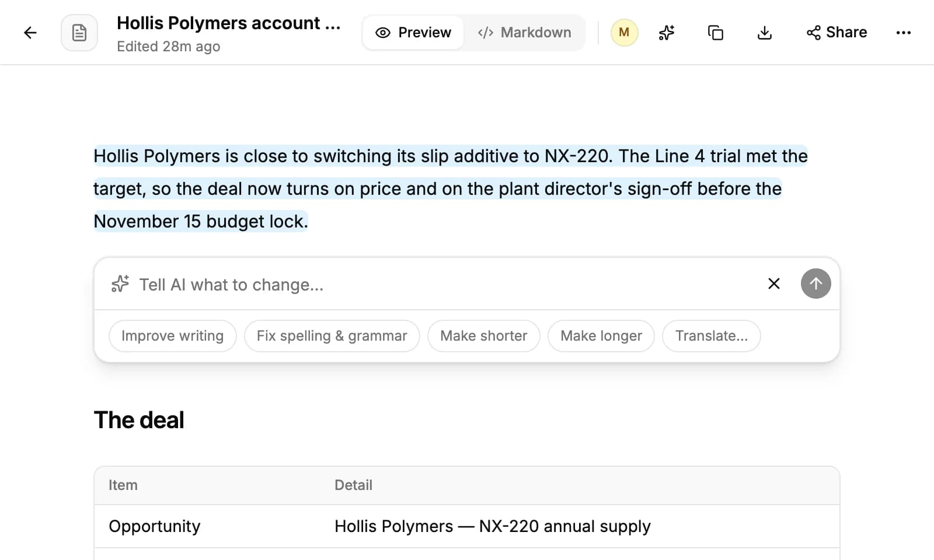Close the AI edit prompt box
The height and width of the screenshot is (560, 934).
(774, 283)
